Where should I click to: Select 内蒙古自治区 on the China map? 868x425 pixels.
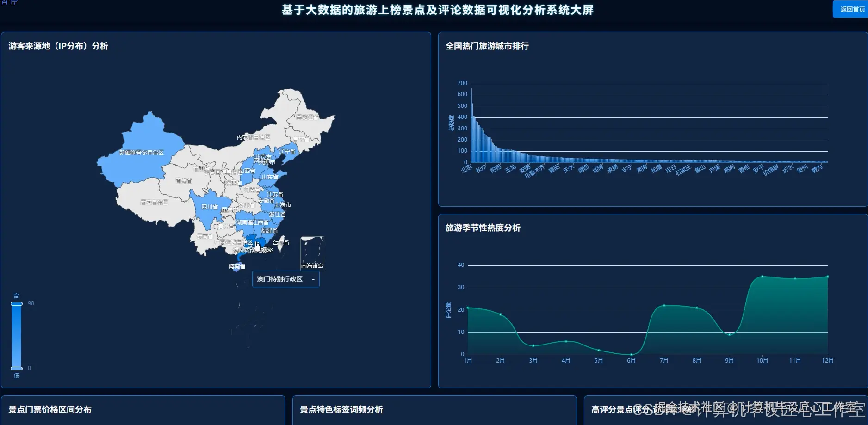253,137
